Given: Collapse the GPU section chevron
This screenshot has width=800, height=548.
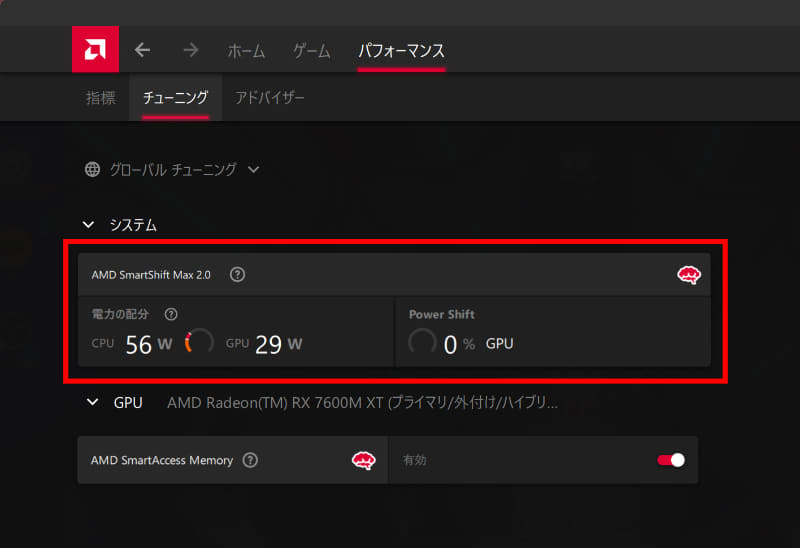Looking at the screenshot, I should (92, 402).
